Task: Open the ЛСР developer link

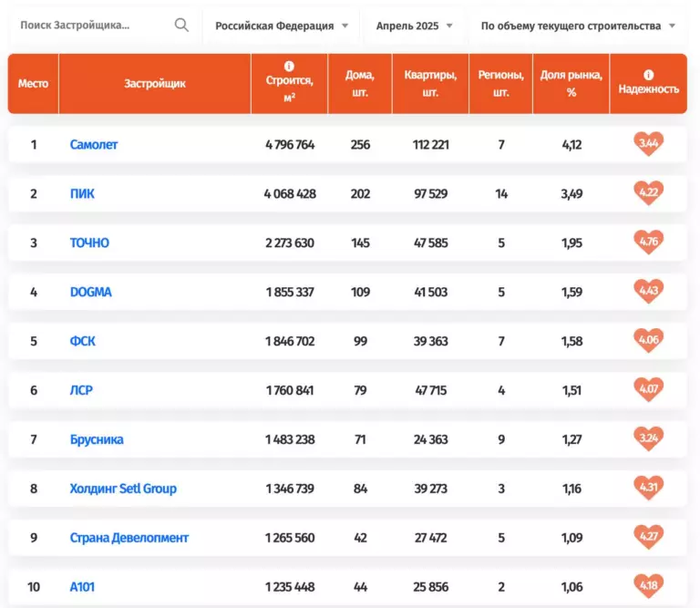Action: coord(81,390)
